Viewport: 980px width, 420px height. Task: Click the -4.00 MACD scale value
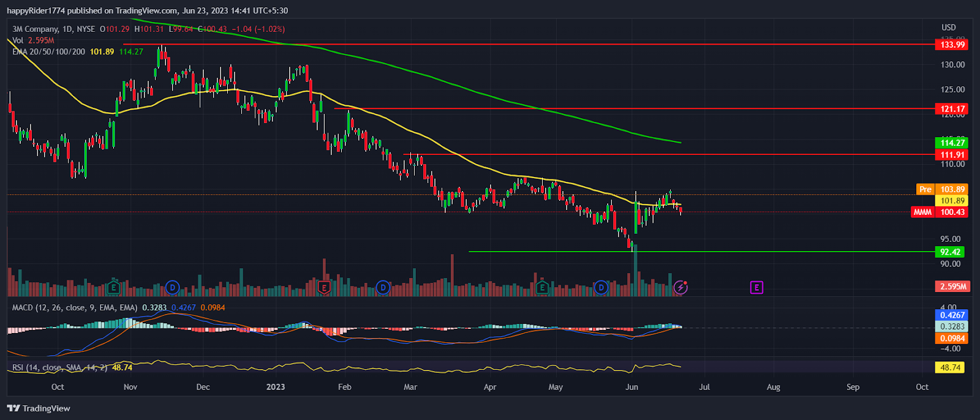point(951,348)
